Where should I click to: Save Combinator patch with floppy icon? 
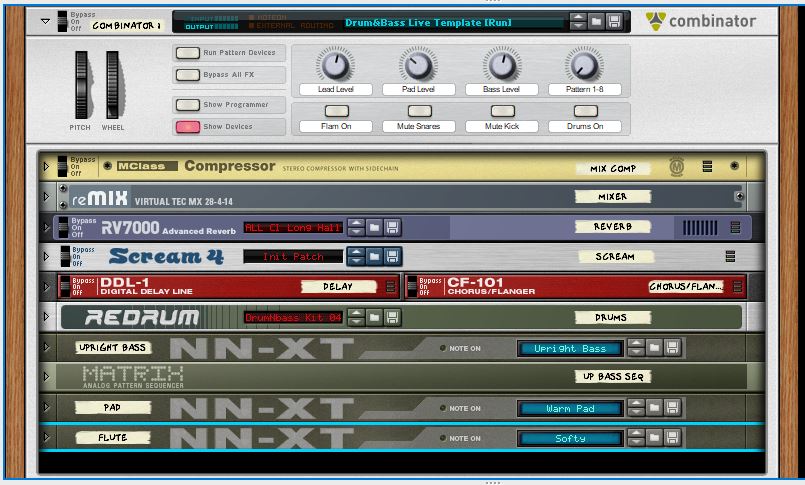point(614,22)
